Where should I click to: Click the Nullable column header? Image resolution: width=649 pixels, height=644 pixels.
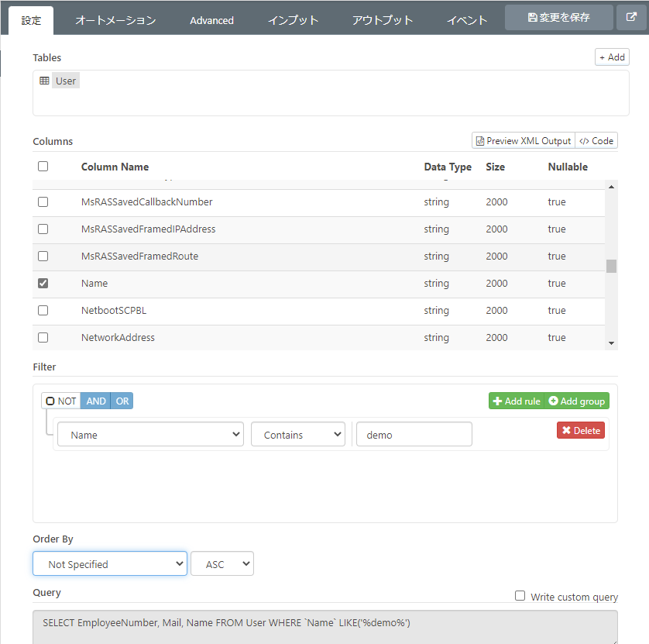[x=568, y=167]
